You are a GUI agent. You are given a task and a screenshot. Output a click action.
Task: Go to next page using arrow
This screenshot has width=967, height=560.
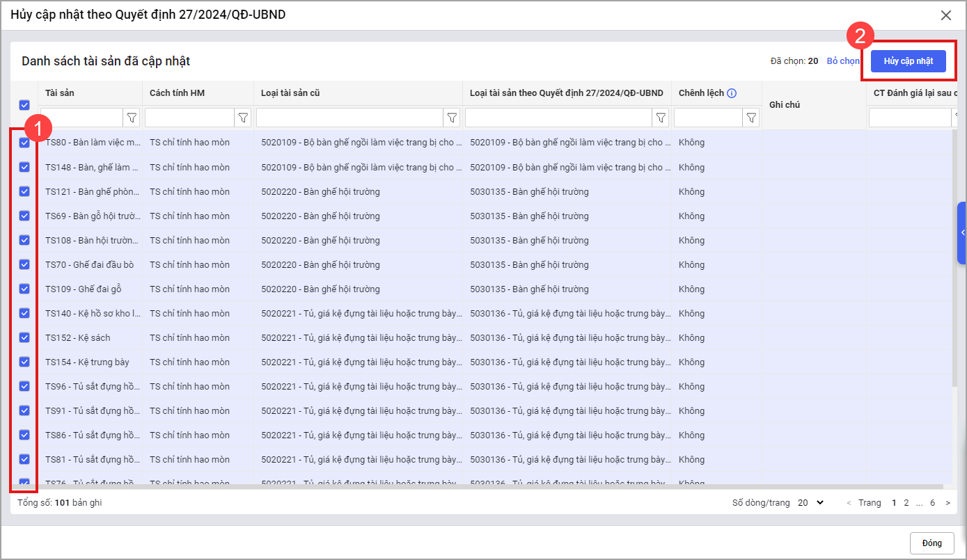[948, 503]
